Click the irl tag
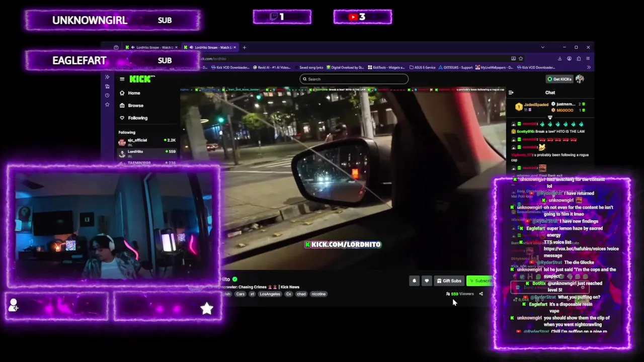644x362 pixels. [252, 294]
